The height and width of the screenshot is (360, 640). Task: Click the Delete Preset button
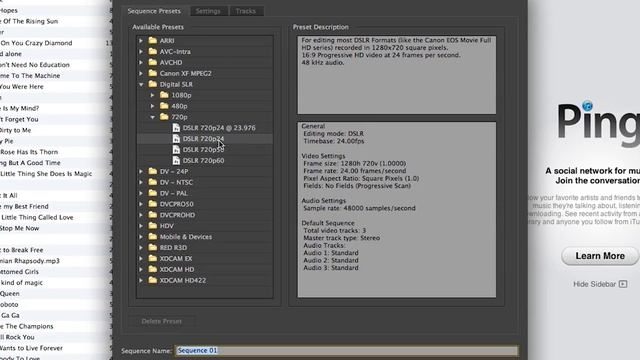point(162,321)
